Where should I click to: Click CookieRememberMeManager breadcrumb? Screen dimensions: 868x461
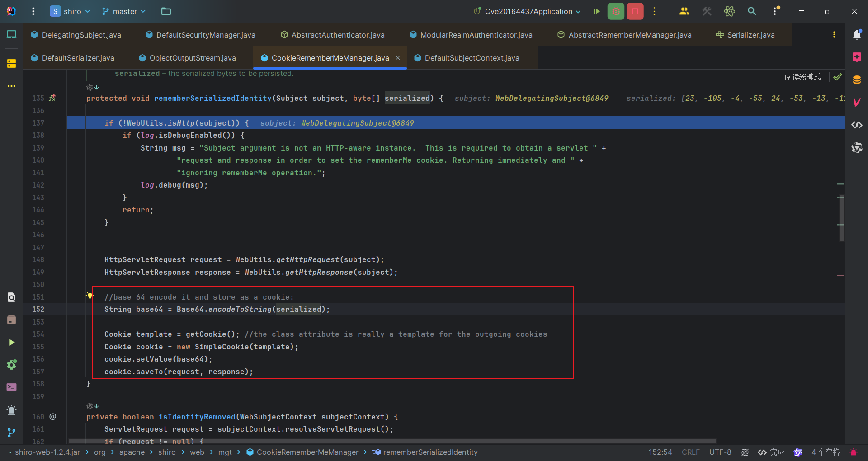pyautogui.click(x=302, y=452)
